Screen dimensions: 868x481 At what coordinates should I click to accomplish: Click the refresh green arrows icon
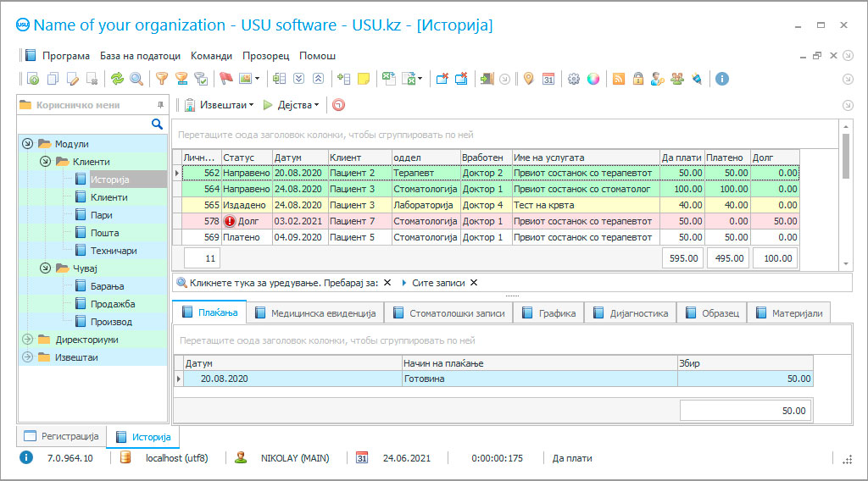(117, 79)
